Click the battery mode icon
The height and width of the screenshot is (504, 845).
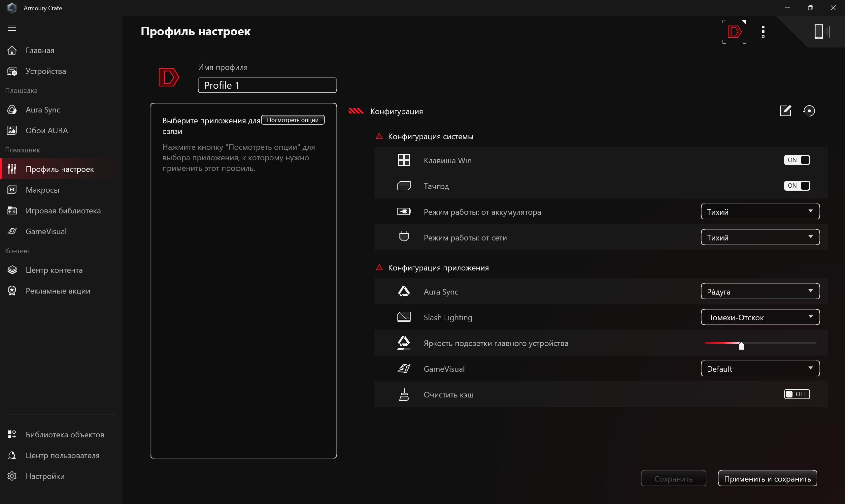click(x=404, y=211)
